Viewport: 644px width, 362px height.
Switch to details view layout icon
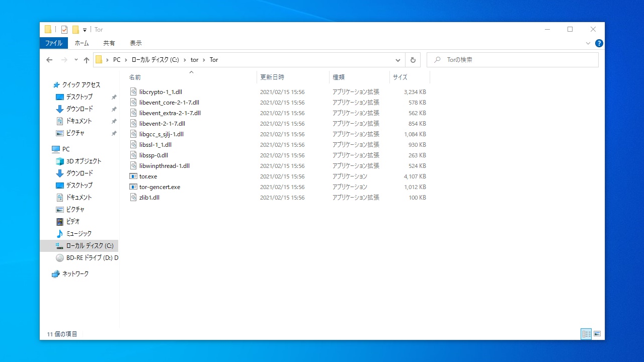[x=586, y=334]
